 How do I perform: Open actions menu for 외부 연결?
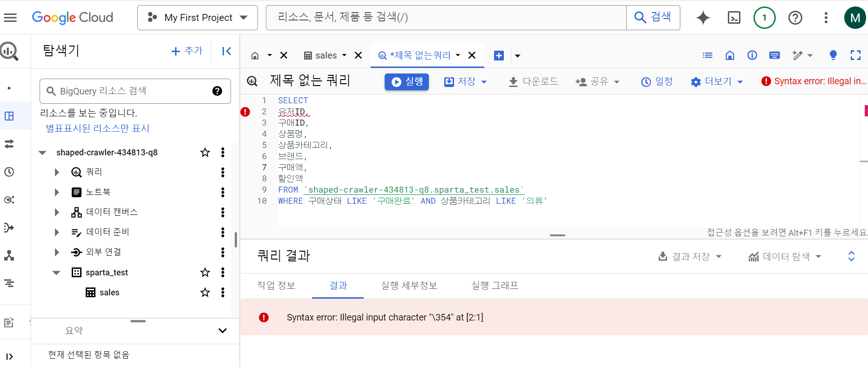coord(223,252)
